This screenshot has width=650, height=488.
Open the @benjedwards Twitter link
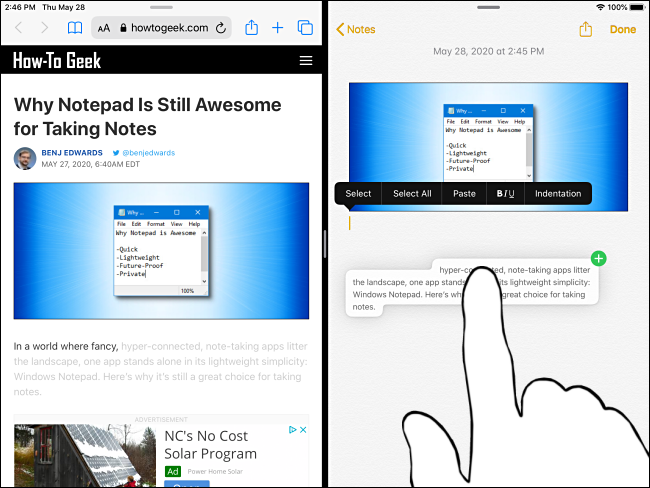click(144, 153)
